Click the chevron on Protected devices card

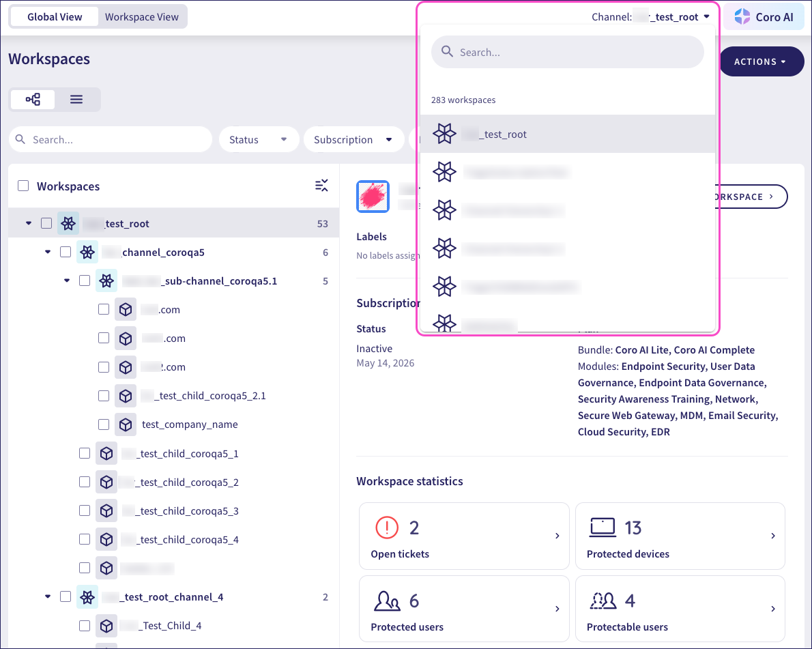tap(773, 536)
